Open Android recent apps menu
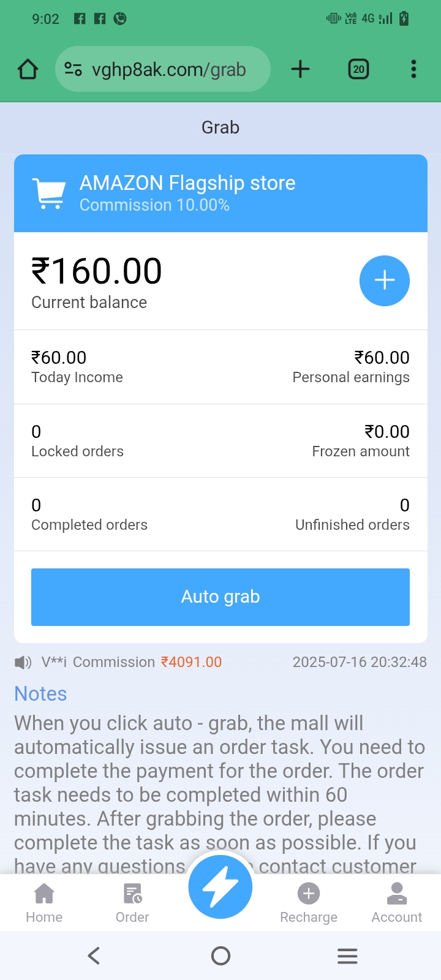The image size is (441, 980). pyautogui.click(x=347, y=956)
